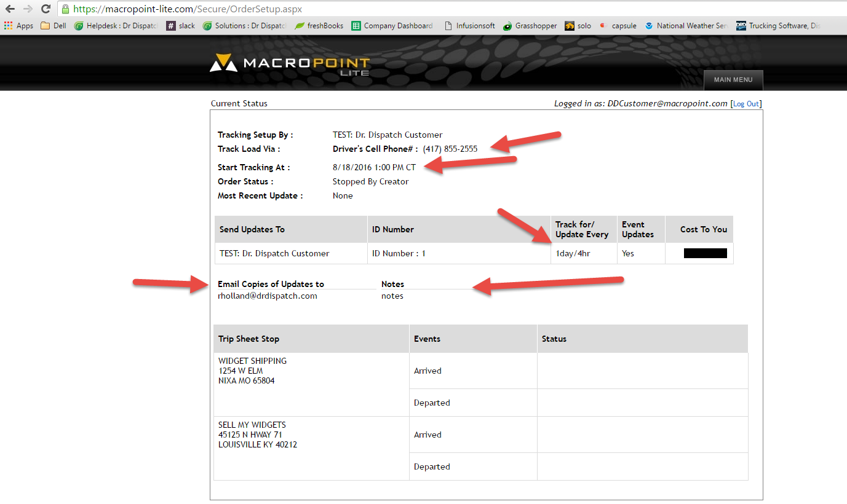
Task: Open the capsule bookmark
Action: tap(618, 26)
